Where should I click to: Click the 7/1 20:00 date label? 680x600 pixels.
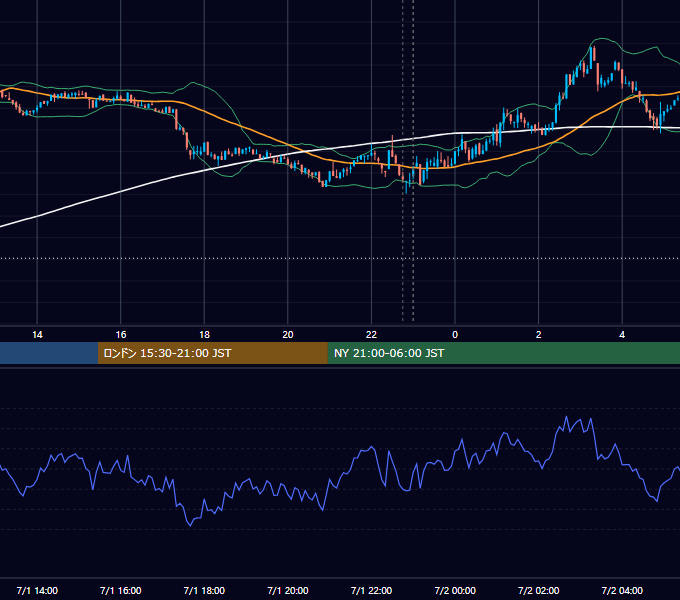coord(288,590)
